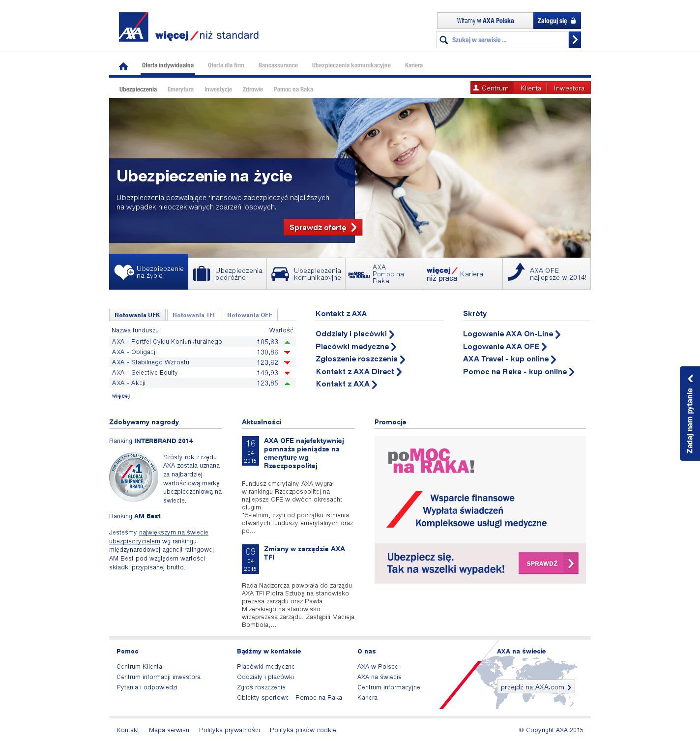The height and width of the screenshot is (741, 700).
Task: Click arrow beside Pomoc na Raka - kup online
Action: [x=572, y=372]
